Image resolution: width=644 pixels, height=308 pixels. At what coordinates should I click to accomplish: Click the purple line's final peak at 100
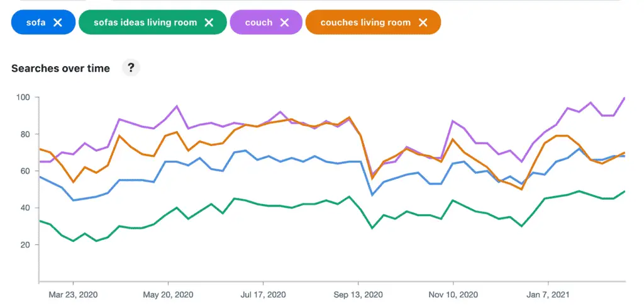pos(625,98)
